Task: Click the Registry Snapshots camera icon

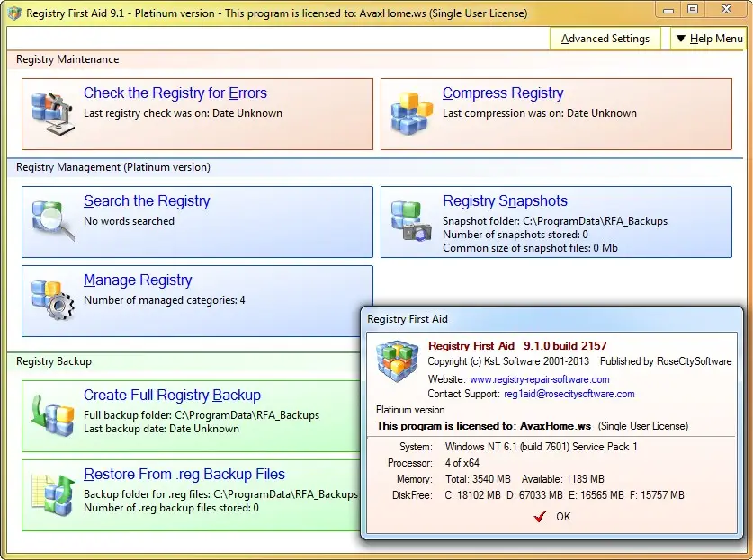Action: tap(411, 221)
